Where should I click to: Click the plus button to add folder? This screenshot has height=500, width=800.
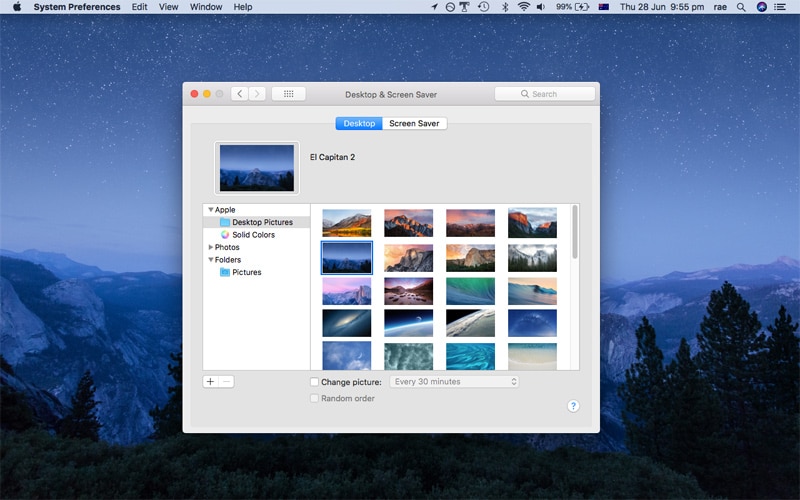pyautogui.click(x=210, y=382)
